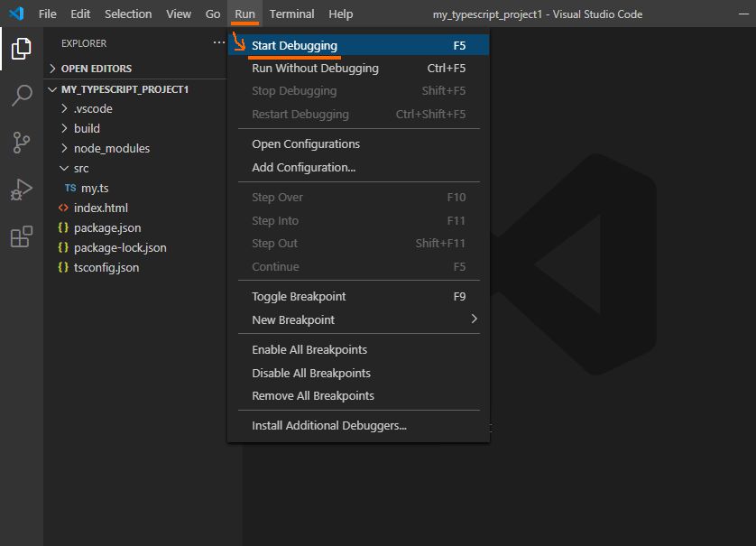Image resolution: width=756 pixels, height=546 pixels.
Task: Open the Search view icon
Action: [x=21, y=97]
